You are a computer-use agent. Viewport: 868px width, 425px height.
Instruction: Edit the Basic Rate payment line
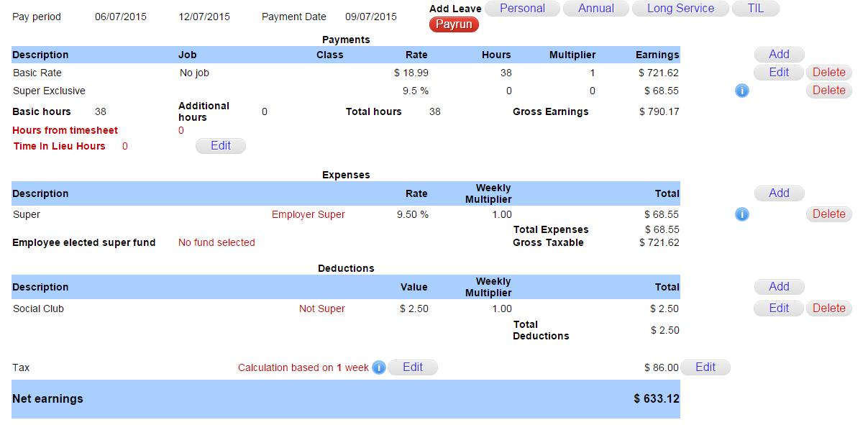[778, 72]
